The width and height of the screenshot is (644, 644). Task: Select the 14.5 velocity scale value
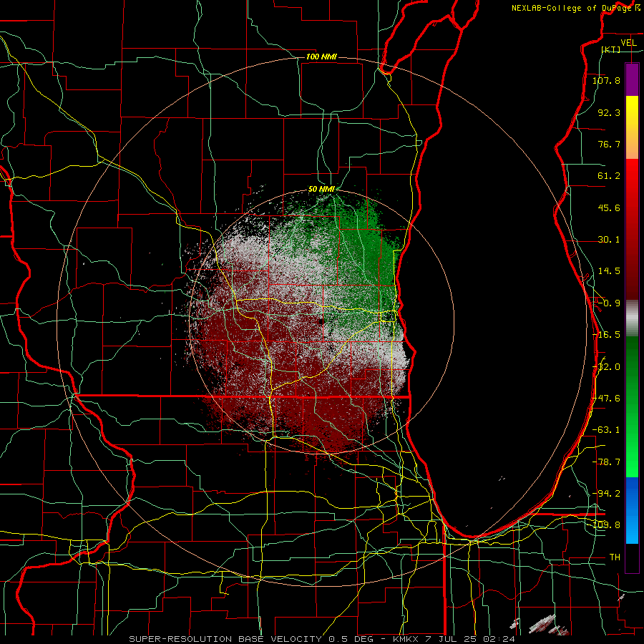coord(609,271)
